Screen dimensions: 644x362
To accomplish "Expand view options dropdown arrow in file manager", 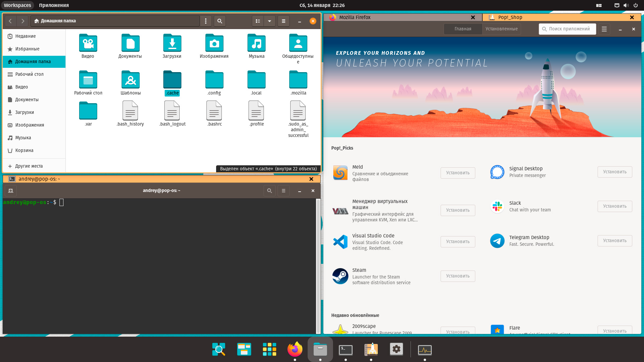I will pos(270,21).
